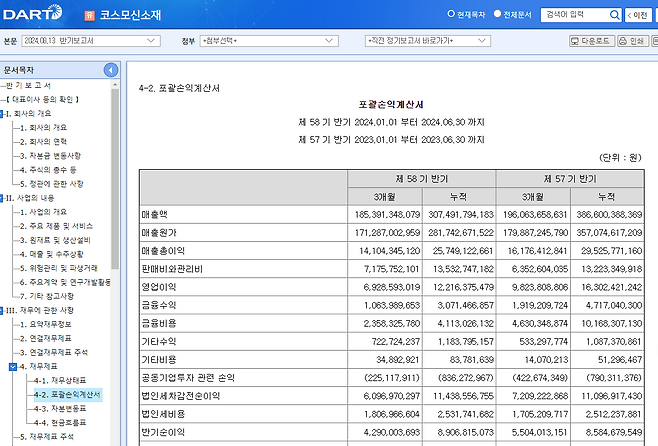The height and width of the screenshot is (446, 658).
Task: Click the 이전 button
Action: pos(638,15)
